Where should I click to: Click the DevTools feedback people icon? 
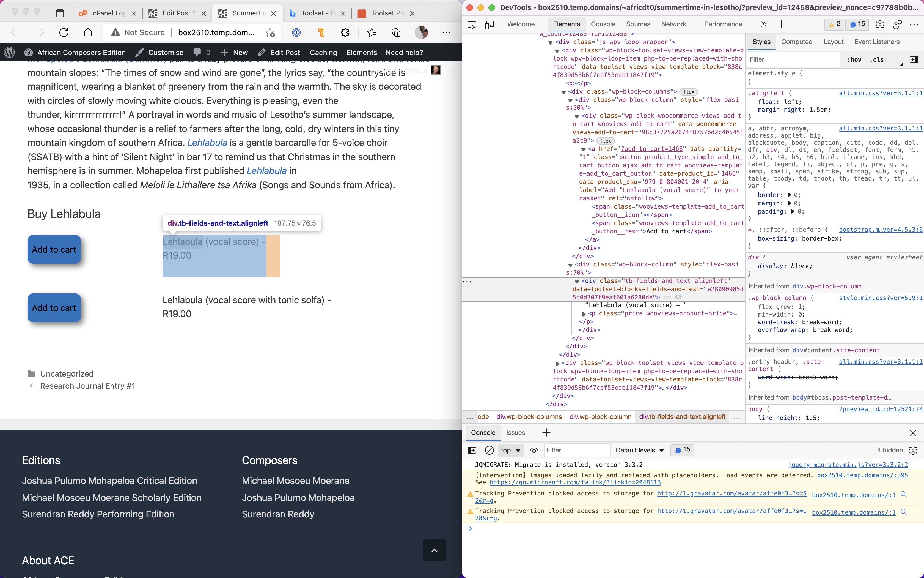pos(897,25)
